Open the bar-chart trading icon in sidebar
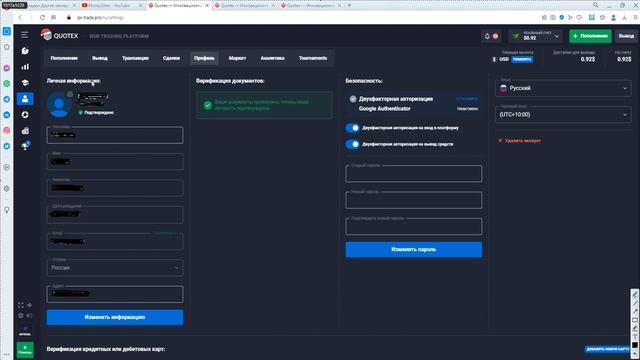The width and height of the screenshot is (640, 360). pyautogui.click(x=25, y=67)
